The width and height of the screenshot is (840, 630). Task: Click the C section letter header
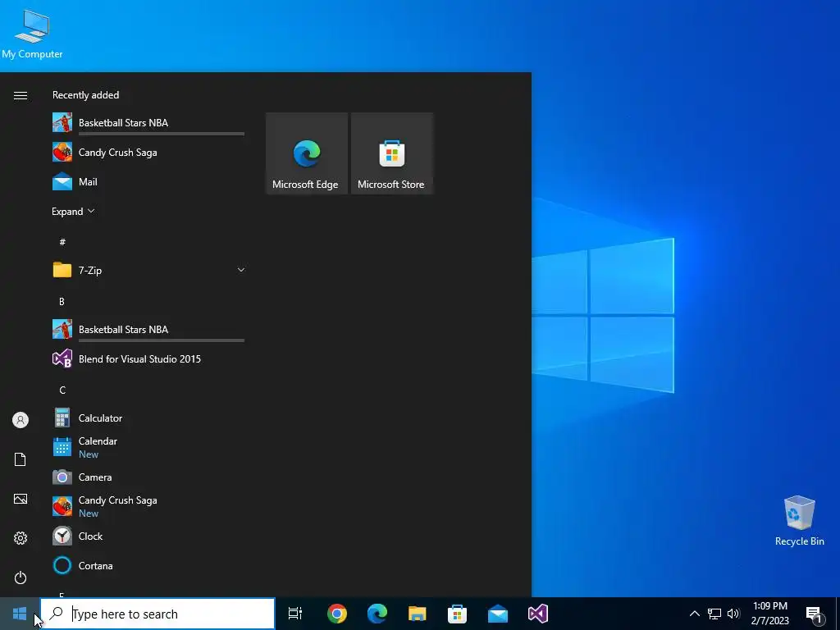62,390
